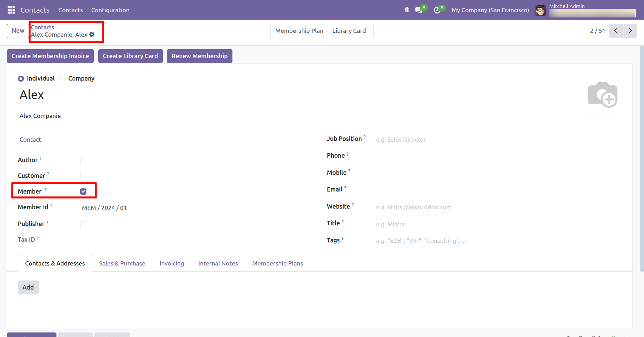Edit the contact name Alex
Image resolution: width=644 pixels, height=337 pixels.
(x=32, y=95)
